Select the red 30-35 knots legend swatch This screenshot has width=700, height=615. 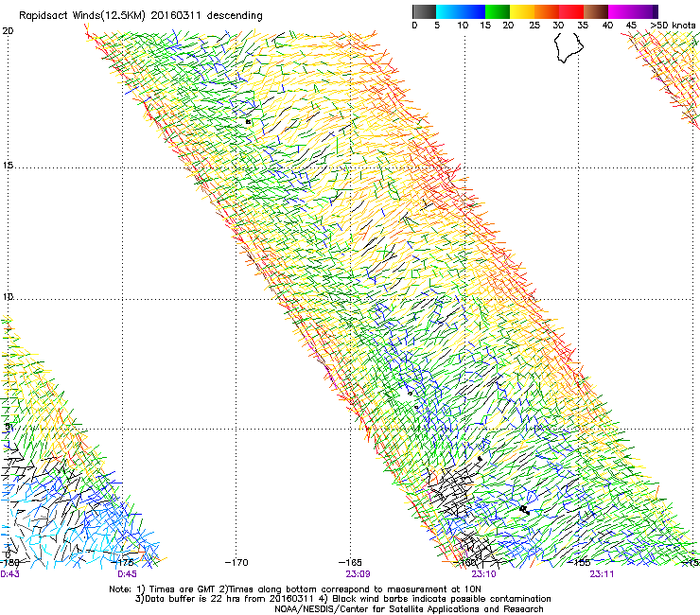tap(571, 11)
